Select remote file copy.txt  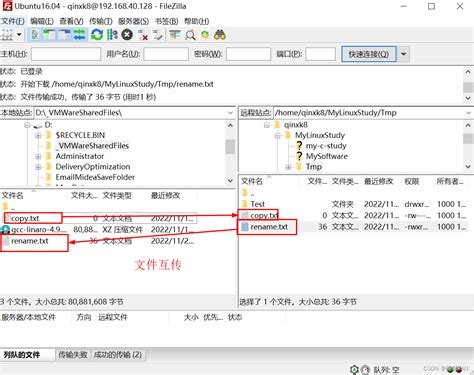click(264, 215)
